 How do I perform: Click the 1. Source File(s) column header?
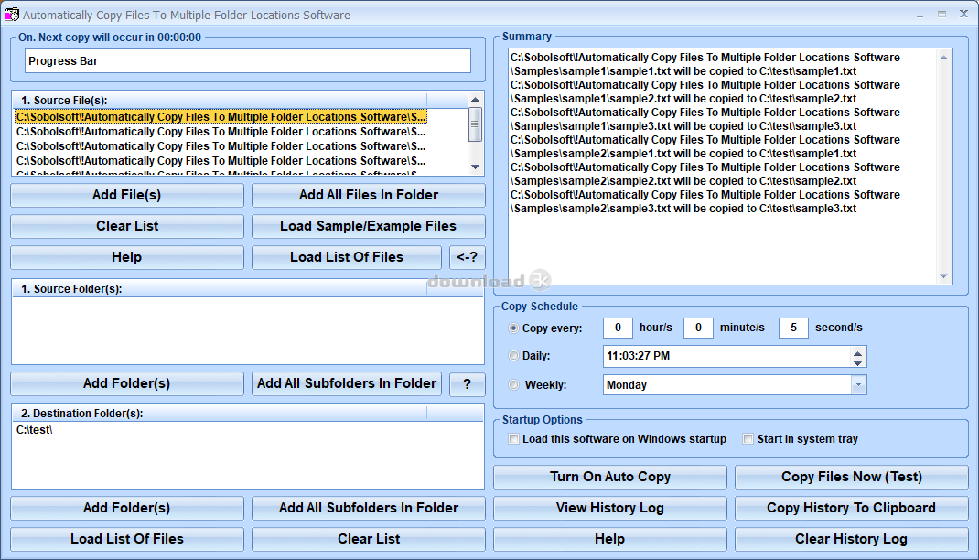[x=220, y=100]
